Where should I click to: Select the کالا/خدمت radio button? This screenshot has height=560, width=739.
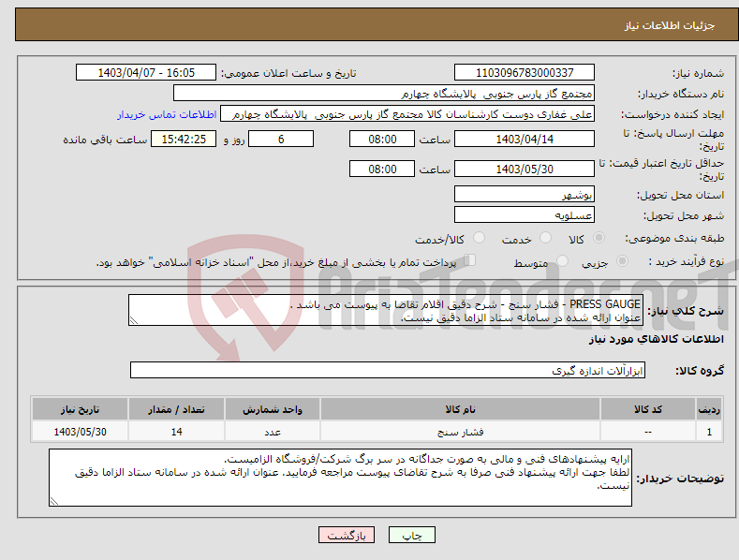[x=479, y=238]
